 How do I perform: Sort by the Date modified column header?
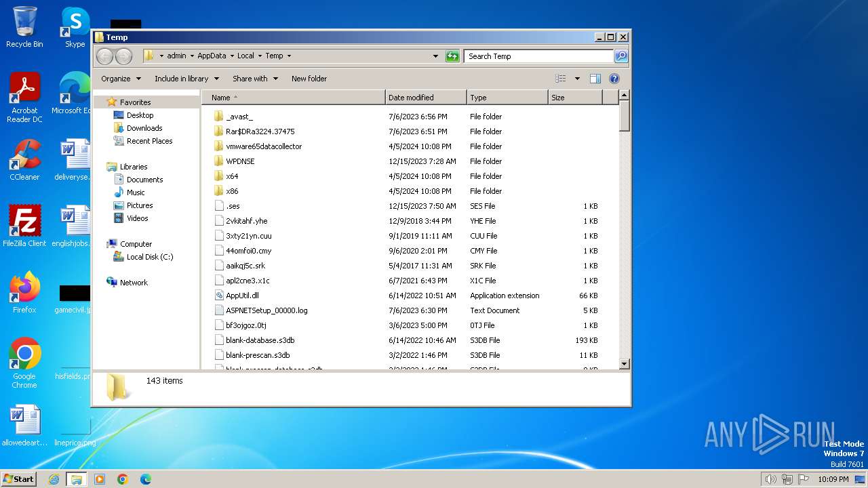(x=426, y=98)
